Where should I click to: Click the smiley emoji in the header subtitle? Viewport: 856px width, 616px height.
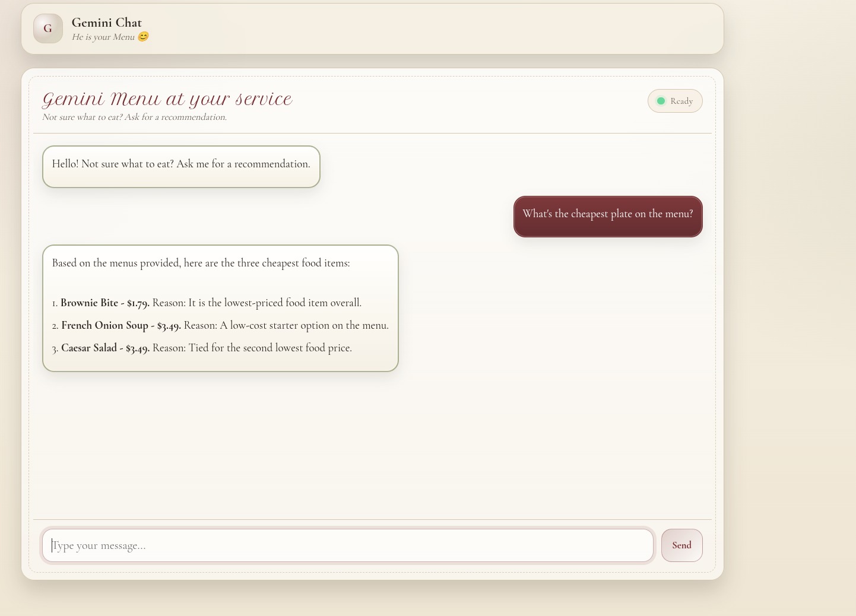tap(143, 37)
